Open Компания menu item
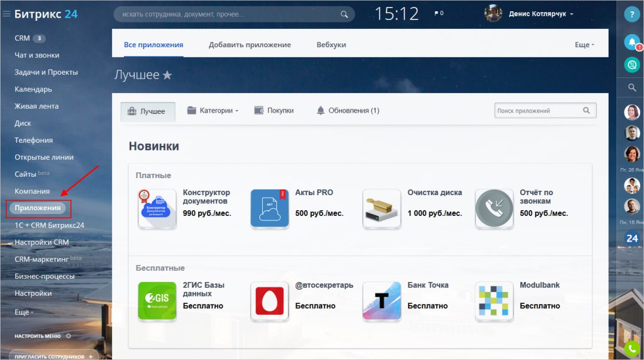Screen dimensions: 644x360 point(32,191)
